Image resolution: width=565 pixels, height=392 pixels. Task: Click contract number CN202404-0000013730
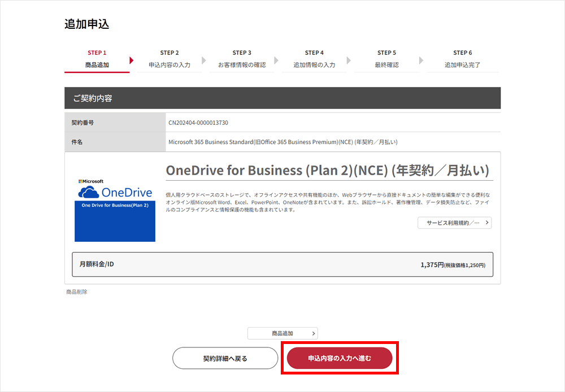pos(198,123)
